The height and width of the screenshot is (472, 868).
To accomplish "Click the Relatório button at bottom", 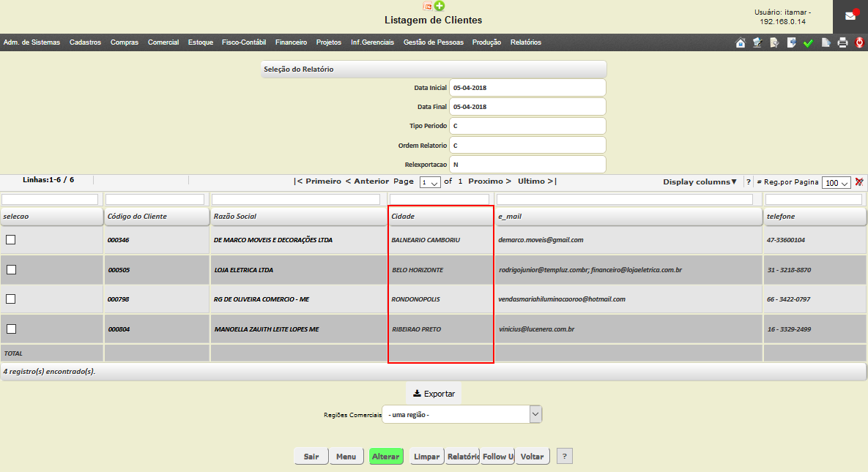I will [x=463, y=457].
